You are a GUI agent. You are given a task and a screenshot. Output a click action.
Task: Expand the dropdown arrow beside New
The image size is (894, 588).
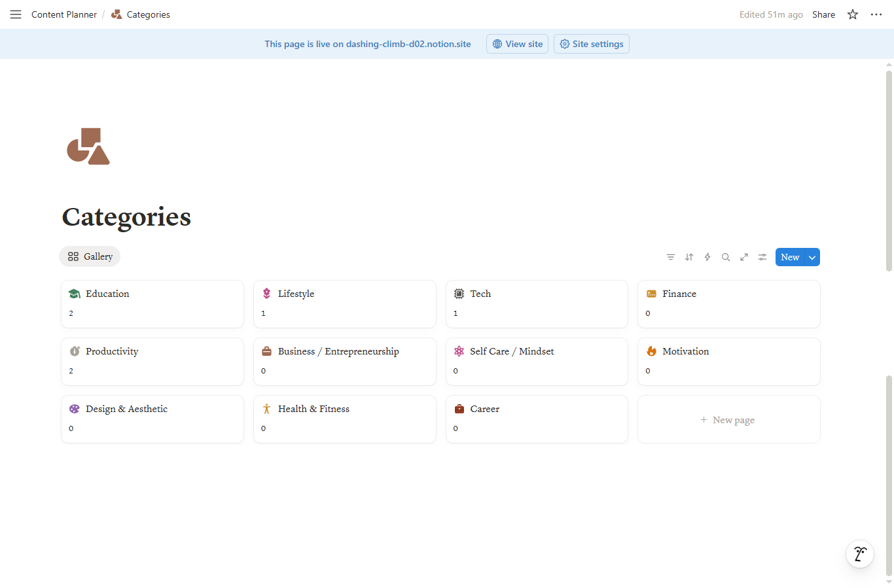[x=812, y=257]
